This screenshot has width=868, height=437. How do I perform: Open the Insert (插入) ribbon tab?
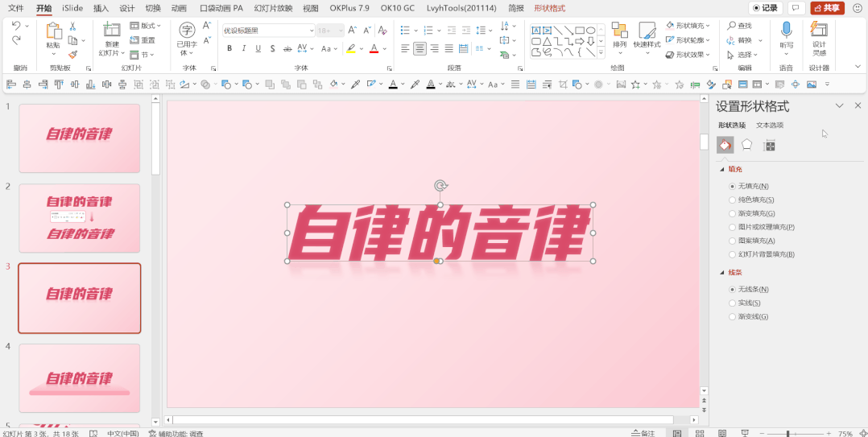click(101, 8)
